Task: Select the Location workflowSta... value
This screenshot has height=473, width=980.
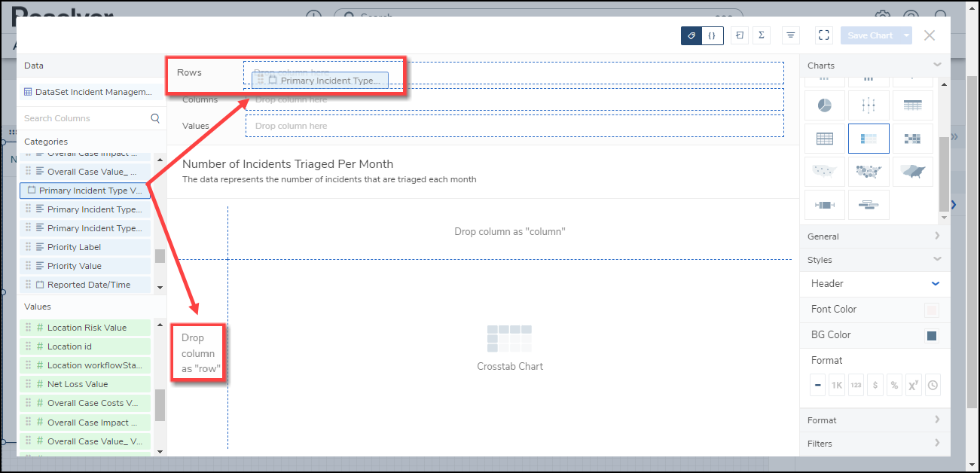Action: click(x=85, y=365)
